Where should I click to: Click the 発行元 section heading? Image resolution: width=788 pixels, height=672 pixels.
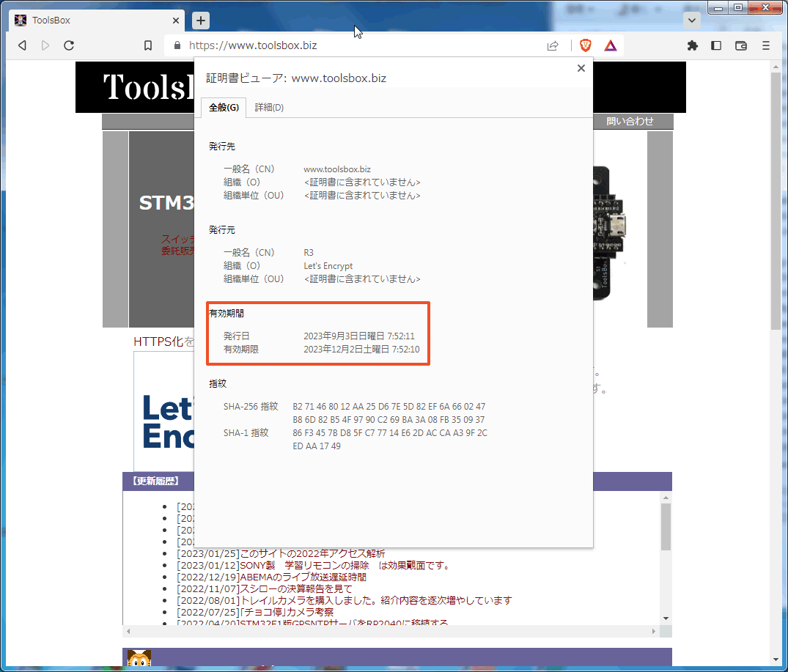[222, 230]
